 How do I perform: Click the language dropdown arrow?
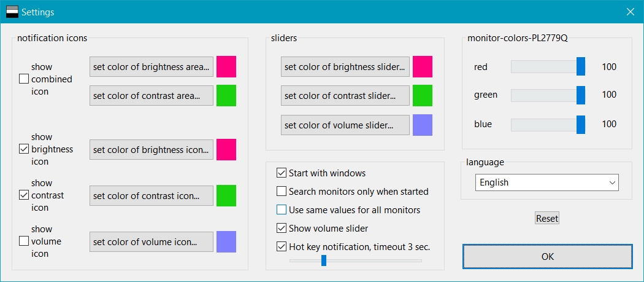612,182
